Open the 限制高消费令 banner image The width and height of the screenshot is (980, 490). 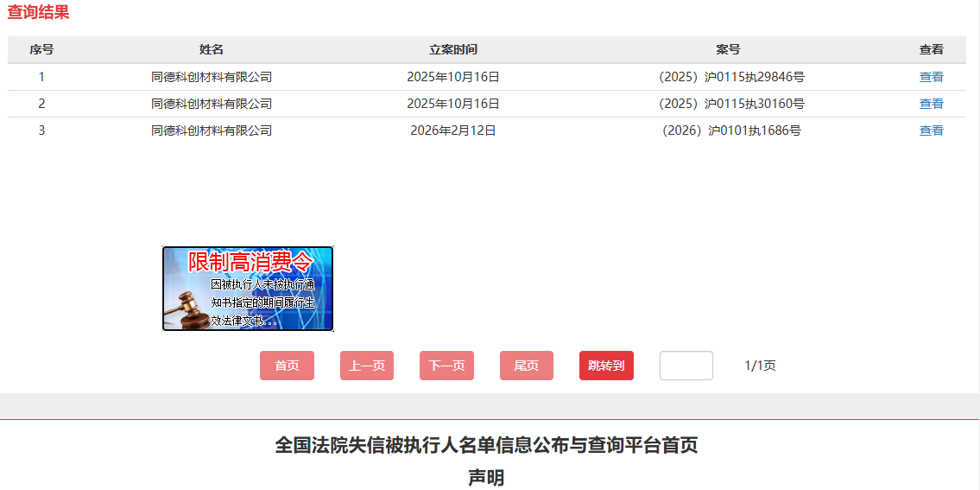pos(248,289)
